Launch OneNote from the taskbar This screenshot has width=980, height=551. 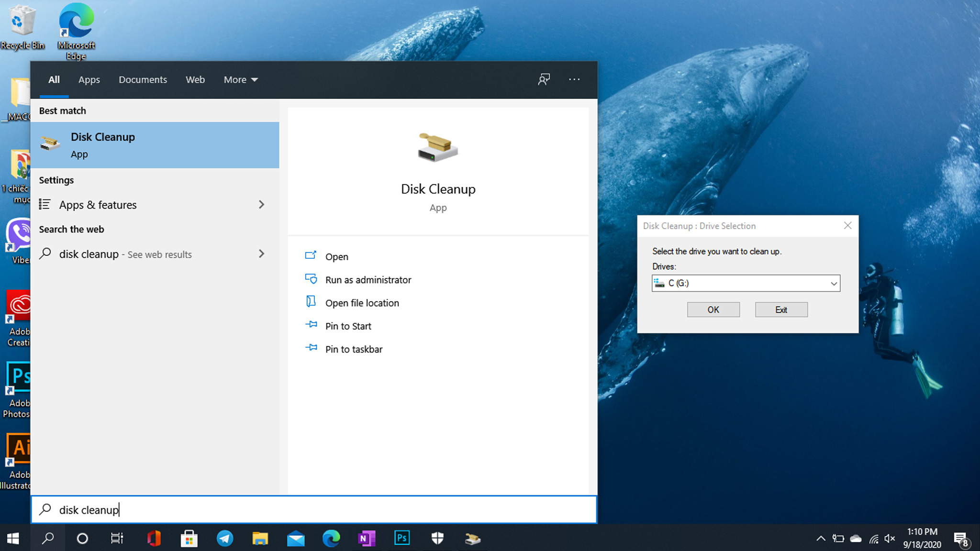(367, 539)
